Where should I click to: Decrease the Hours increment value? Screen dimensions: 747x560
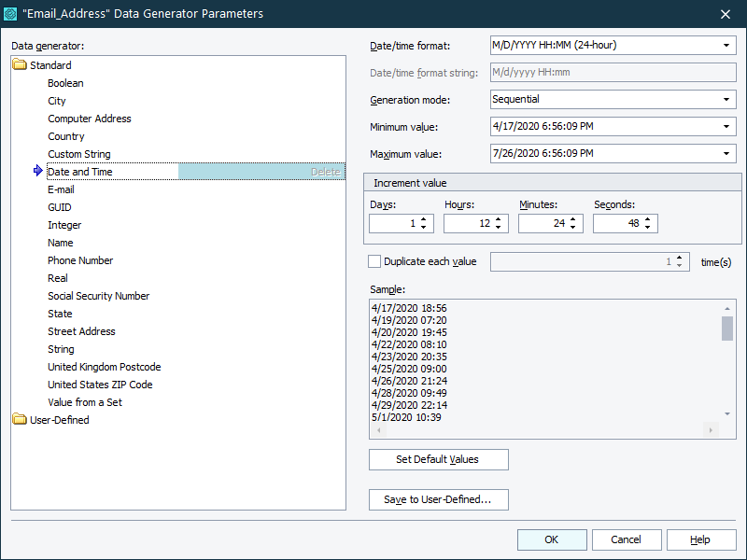[x=499, y=228]
